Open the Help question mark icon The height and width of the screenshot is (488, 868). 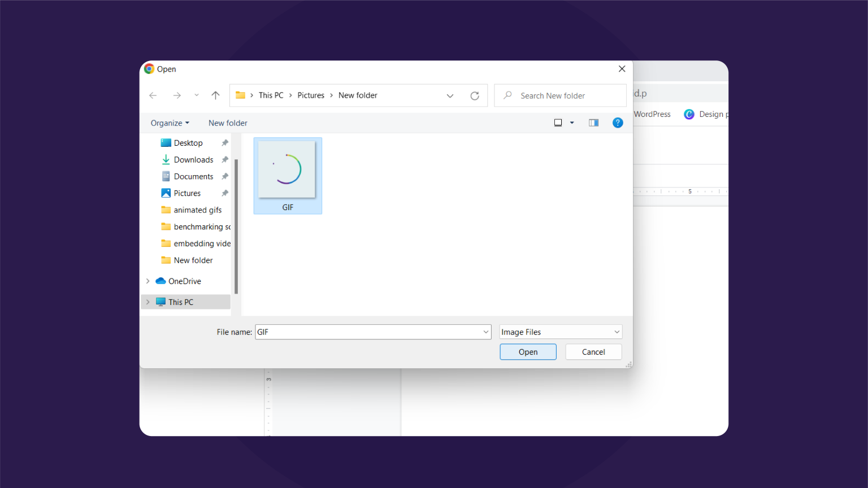click(618, 123)
